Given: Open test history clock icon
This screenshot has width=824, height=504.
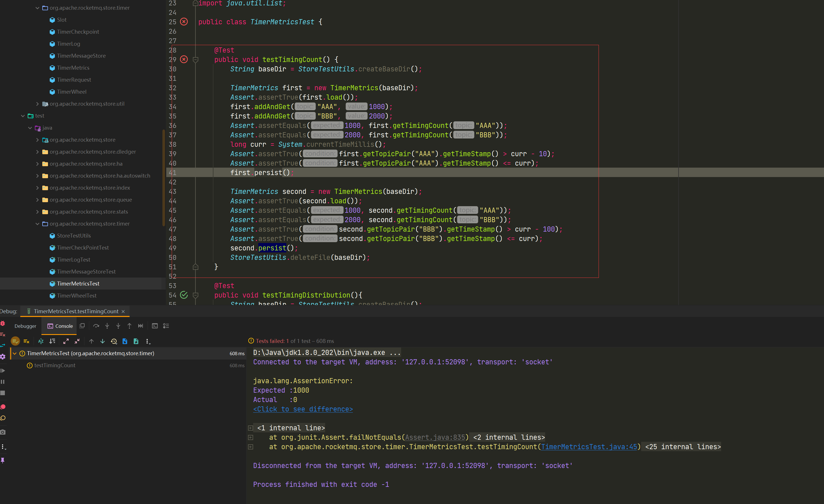Looking at the screenshot, I should (114, 341).
